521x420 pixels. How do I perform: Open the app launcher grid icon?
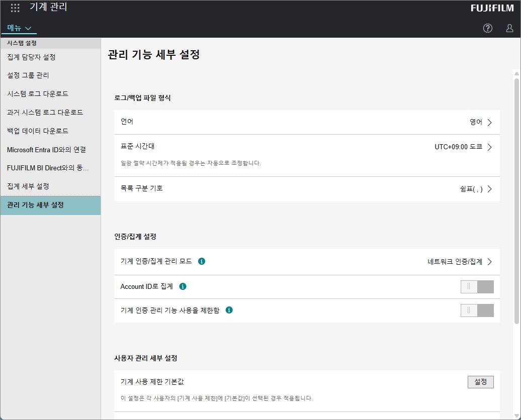point(15,8)
